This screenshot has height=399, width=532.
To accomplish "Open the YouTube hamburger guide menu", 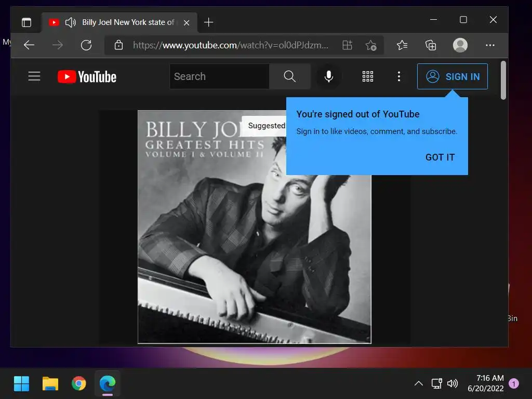I will point(34,76).
